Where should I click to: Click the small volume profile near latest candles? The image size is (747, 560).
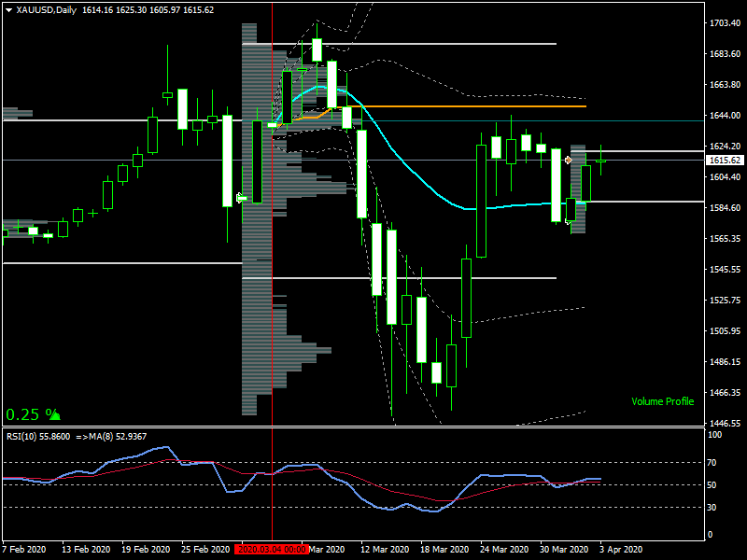point(578,187)
